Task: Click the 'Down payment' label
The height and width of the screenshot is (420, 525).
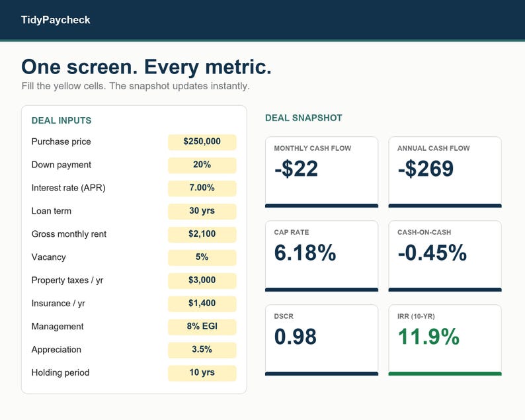Action: click(x=61, y=165)
